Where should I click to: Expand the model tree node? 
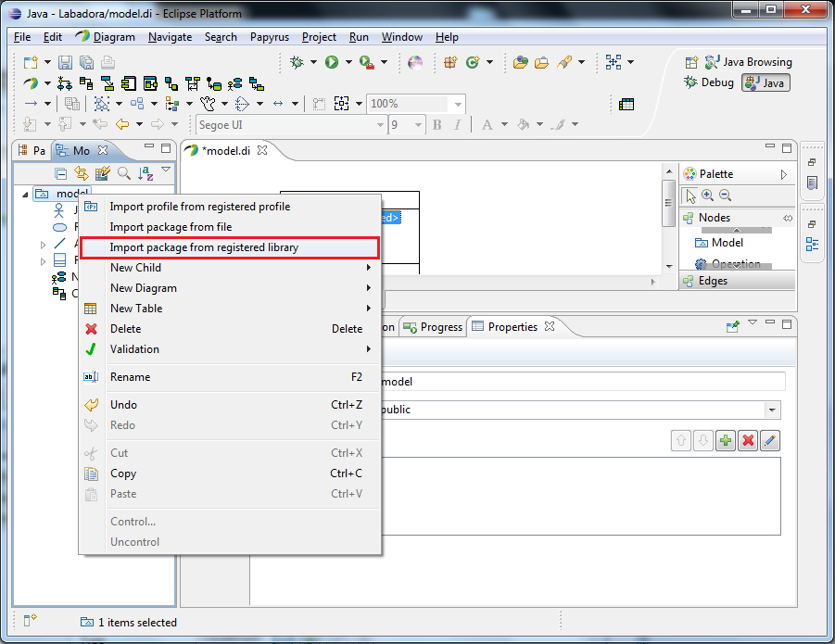tap(24, 194)
